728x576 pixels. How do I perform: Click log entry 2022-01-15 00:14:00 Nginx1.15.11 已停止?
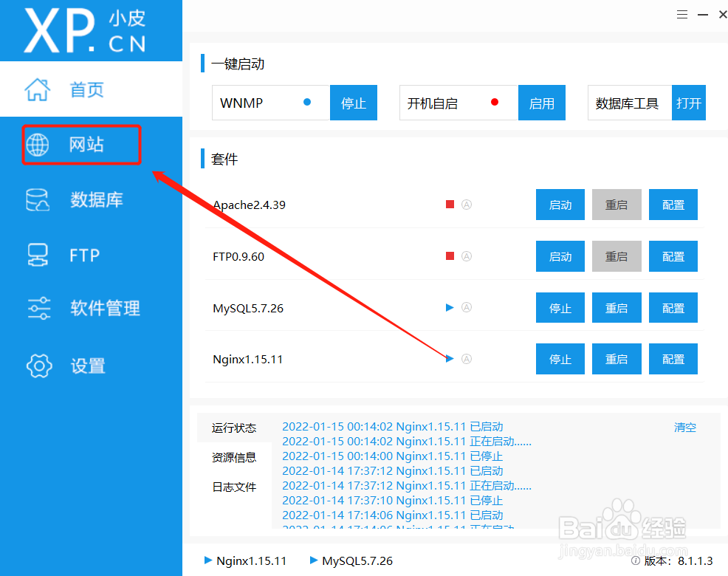[393, 456]
